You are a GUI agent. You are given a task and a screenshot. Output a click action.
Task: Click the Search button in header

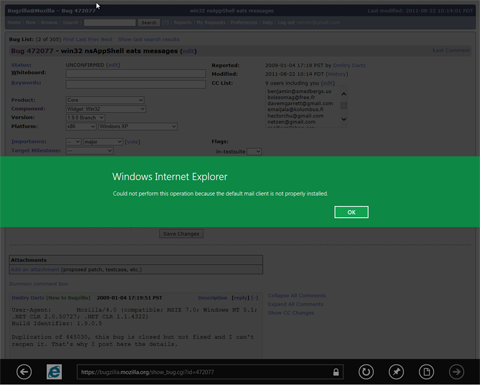(x=149, y=22)
